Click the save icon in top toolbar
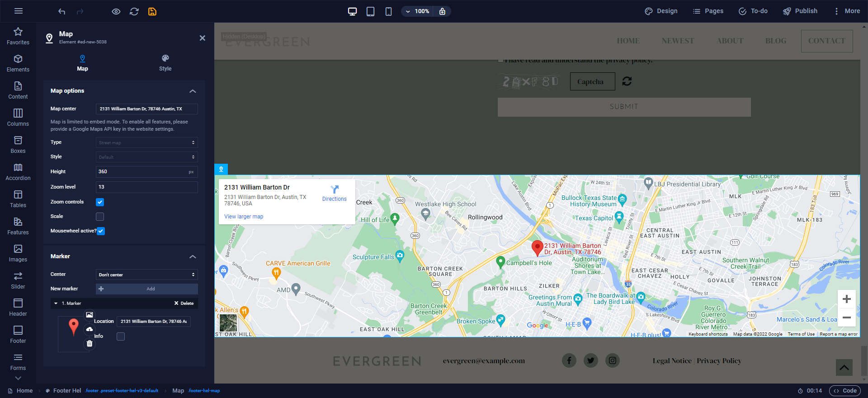This screenshot has height=398, width=868. click(152, 11)
